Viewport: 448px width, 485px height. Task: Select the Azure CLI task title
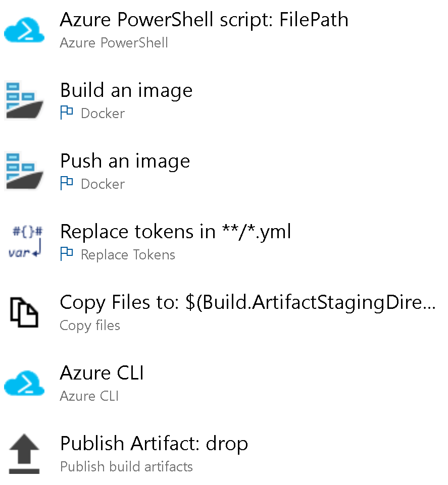(x=102, y=373)
